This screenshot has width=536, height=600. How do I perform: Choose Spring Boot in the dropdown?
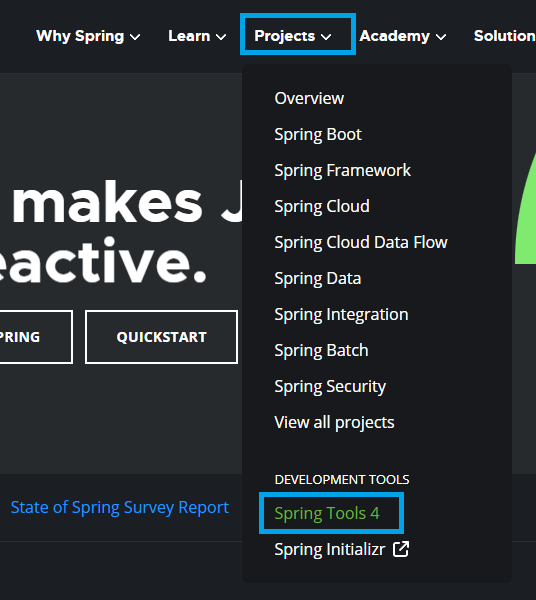click(318, 134)
